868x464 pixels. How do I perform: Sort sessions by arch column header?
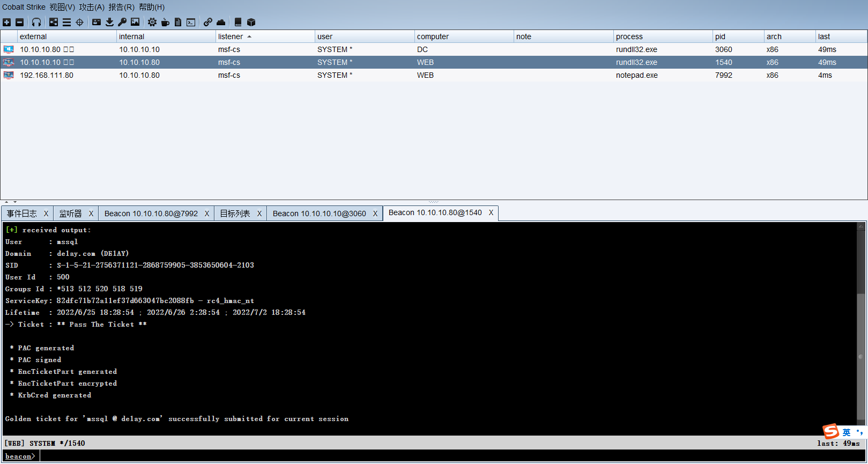click(790, 36)
